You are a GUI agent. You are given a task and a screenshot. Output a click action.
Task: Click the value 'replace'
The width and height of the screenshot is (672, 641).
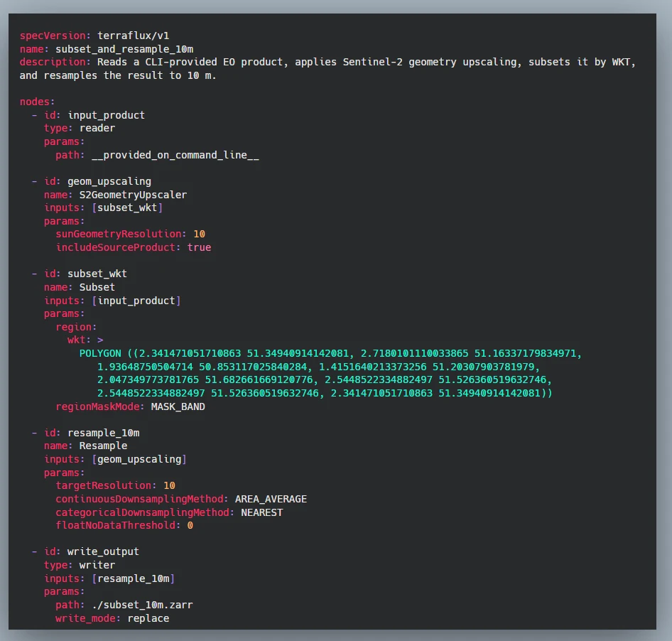[x=148, y=619]
